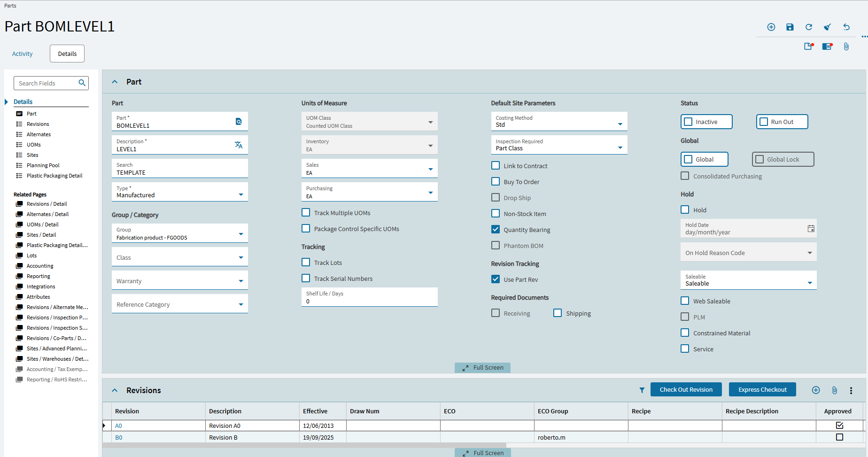The height and width of the screenshot is (457, 868).
Task: Enable Track Multiple UOMs checkbox
Action: click(x=306, y=213)
